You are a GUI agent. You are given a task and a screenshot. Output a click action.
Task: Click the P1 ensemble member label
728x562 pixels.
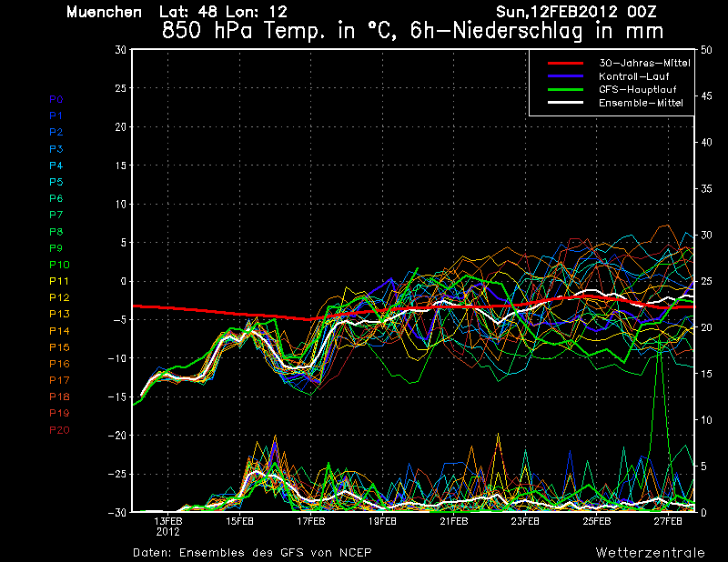coord(56,115)
